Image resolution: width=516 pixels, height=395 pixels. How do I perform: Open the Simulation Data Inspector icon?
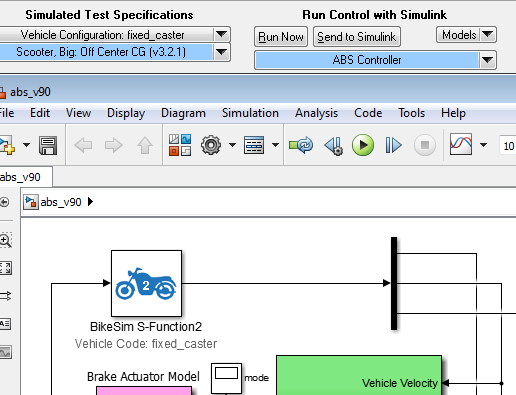(x=461, y=144)
